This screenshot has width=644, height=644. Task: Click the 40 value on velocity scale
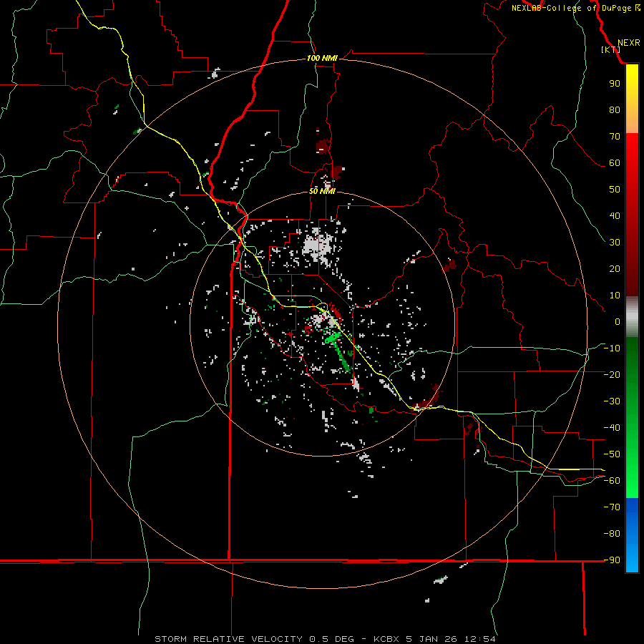coord(615,215)
